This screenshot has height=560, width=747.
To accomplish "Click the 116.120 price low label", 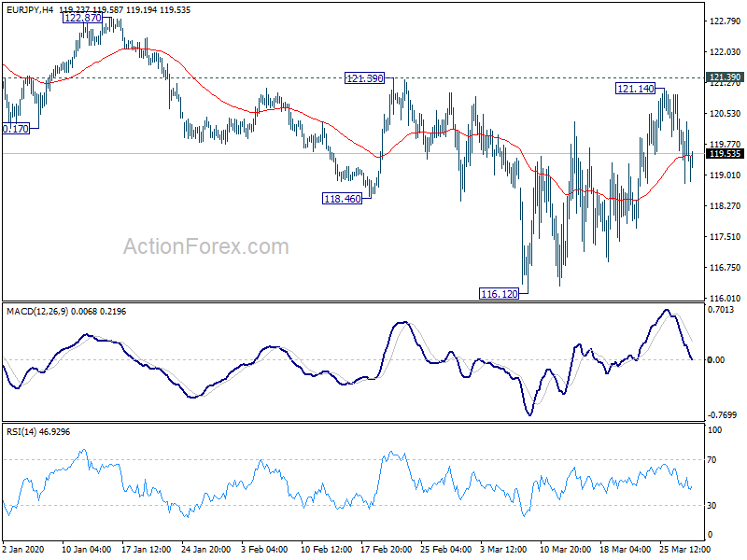I will 500,294.
